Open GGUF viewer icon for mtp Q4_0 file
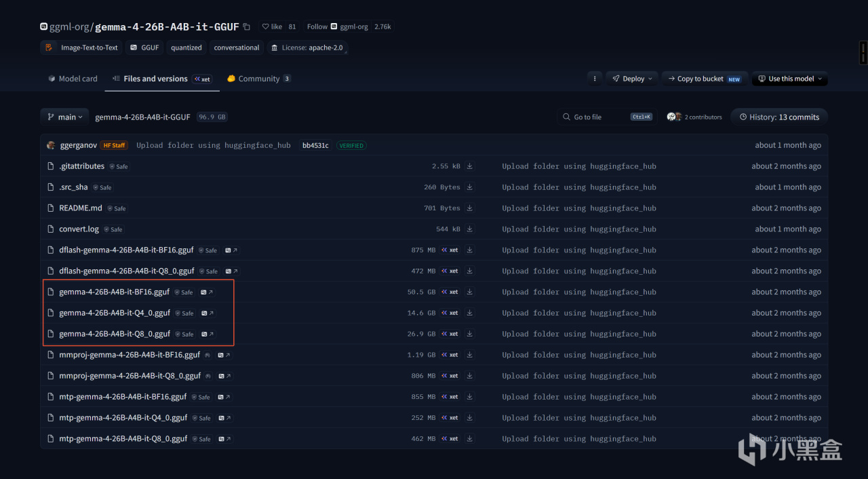Viewport: 868px width, 479px height. 224,418
